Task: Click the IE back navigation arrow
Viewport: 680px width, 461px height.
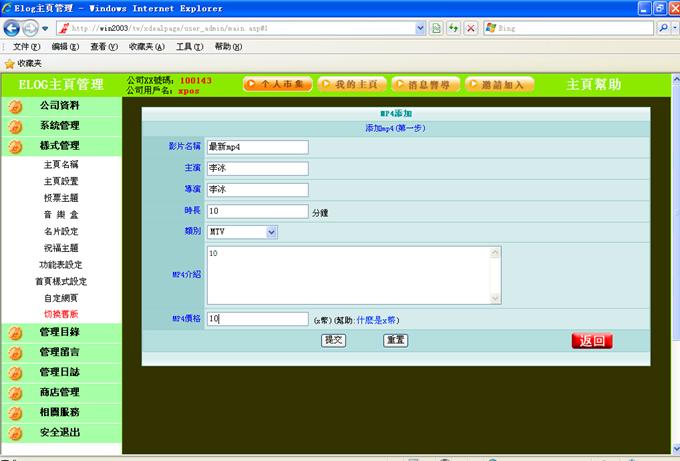Action: click(x=13, y=28)
